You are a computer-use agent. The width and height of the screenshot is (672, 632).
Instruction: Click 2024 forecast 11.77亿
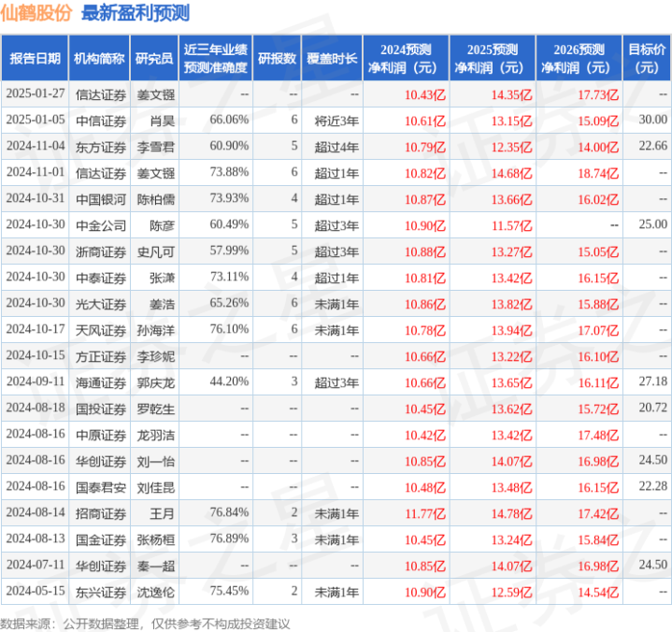coord(424,513)
